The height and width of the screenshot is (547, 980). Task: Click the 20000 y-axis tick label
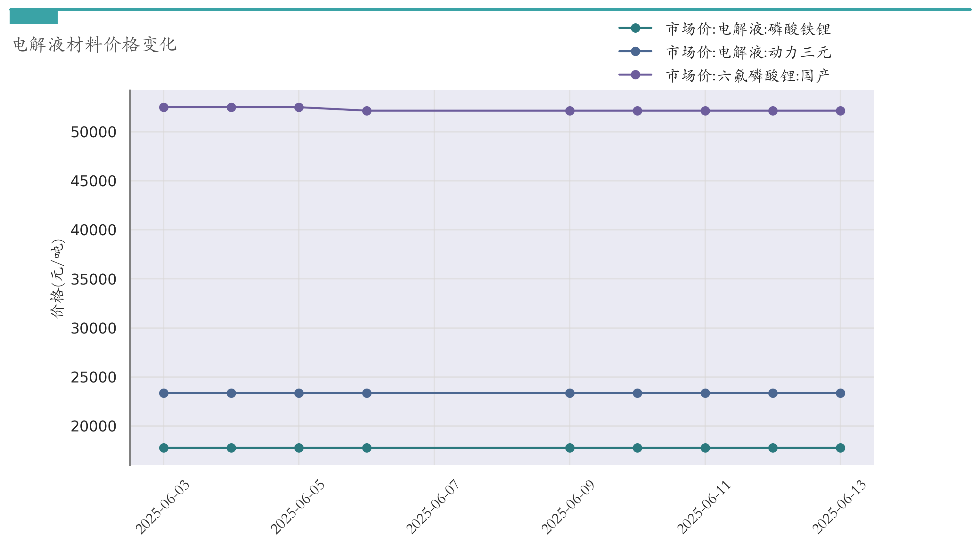point(93,427)
